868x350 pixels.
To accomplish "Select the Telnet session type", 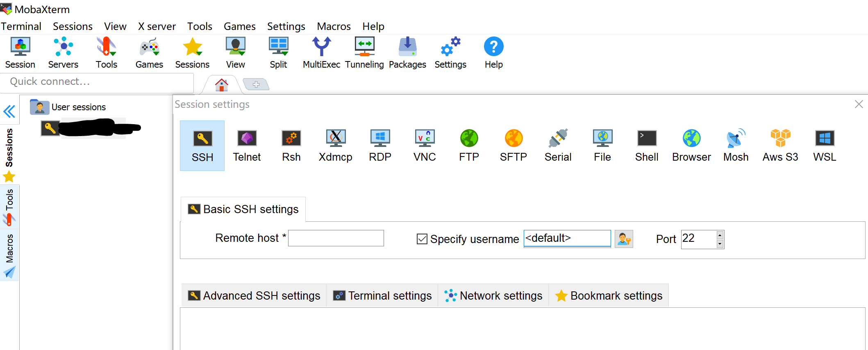I will coord(247,145).
